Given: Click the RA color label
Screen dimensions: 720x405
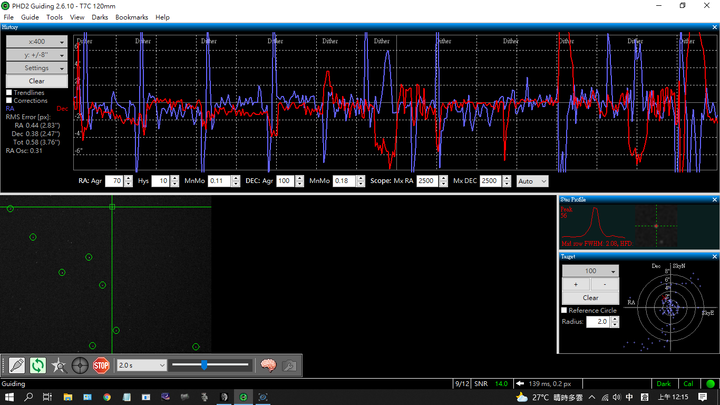Looking at the screenshot, I should pos(10,109).
